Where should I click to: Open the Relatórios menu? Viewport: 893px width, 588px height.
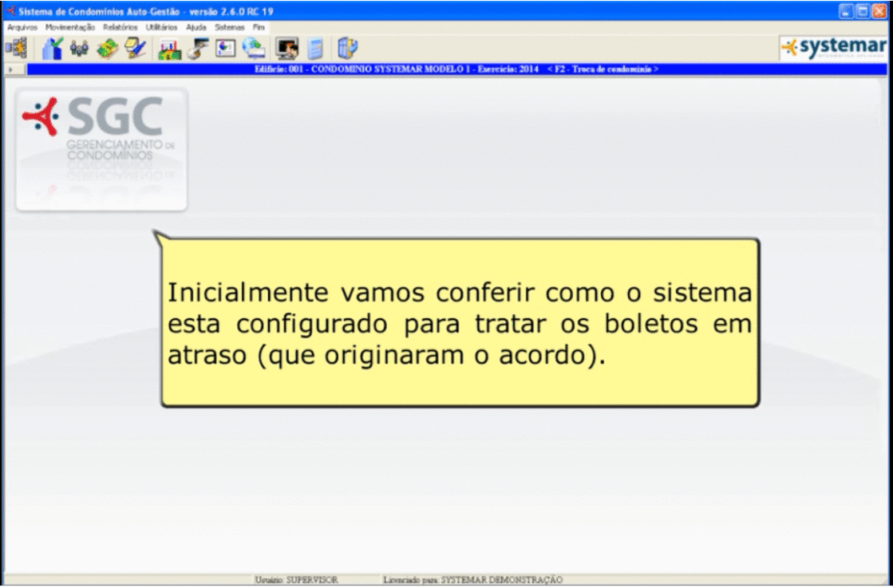point(120,26)
